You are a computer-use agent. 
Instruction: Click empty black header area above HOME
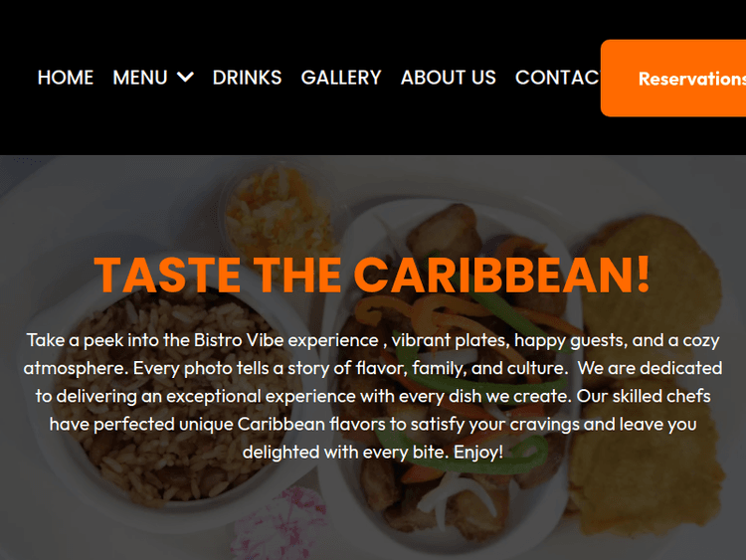pos(66,29)
